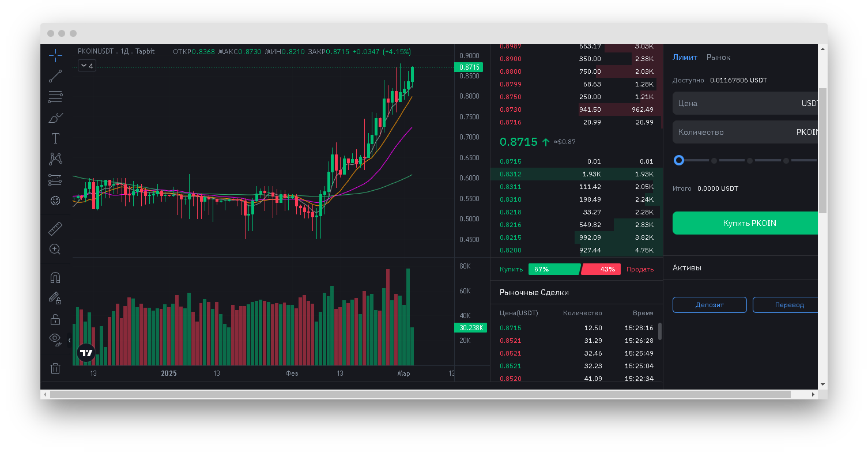
Task: Select the crosshair cursor tool
Action: click(55, 55)
